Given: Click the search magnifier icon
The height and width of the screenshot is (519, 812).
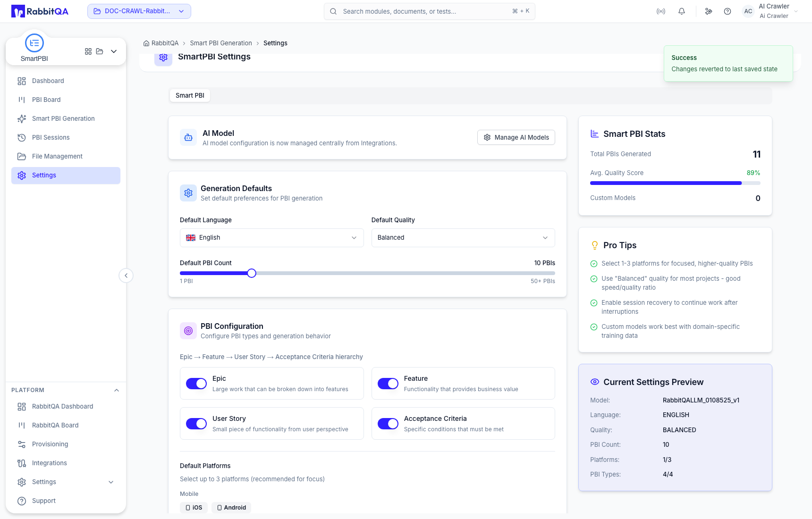Looking at the screenshot, I should (x=333, y=11).
